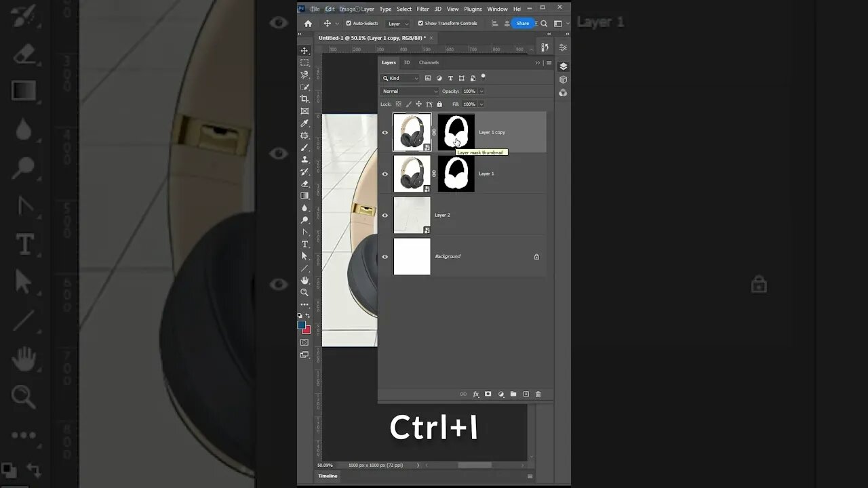Select the Brush tool
The image size is (868, 488).
[304, 147]
